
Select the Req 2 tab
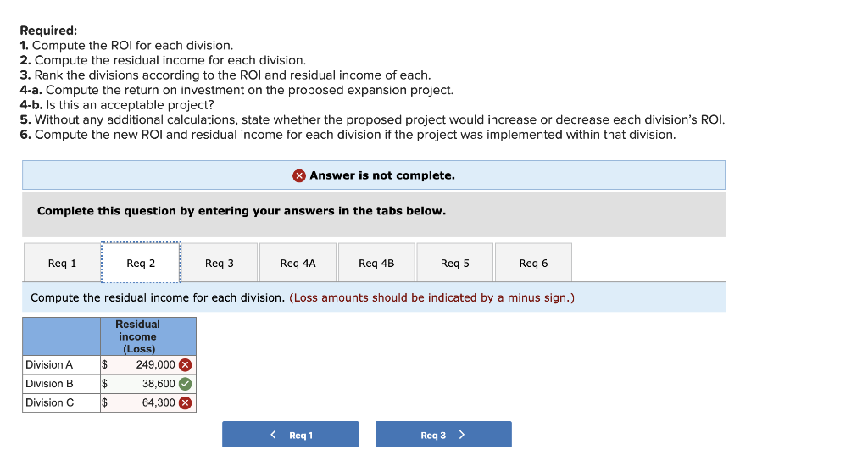141,263
